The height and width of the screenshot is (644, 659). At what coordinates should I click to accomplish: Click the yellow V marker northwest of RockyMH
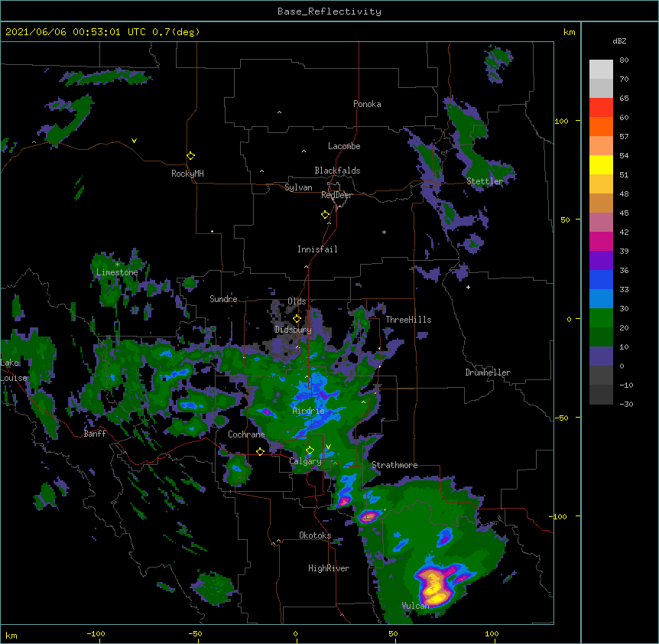point(134,141)
